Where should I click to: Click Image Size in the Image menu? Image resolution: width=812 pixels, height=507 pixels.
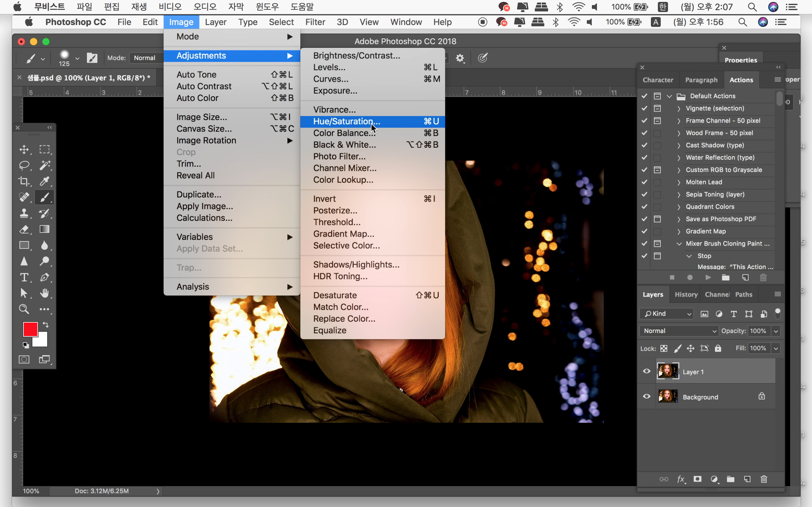pyautogui.click(x=202, y=117)
